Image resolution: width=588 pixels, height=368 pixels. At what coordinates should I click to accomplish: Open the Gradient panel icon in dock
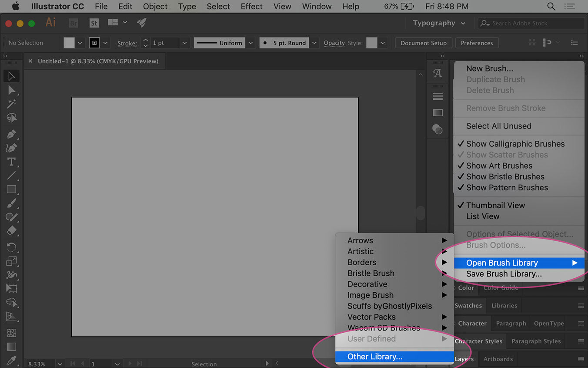(x=438, y=113)
